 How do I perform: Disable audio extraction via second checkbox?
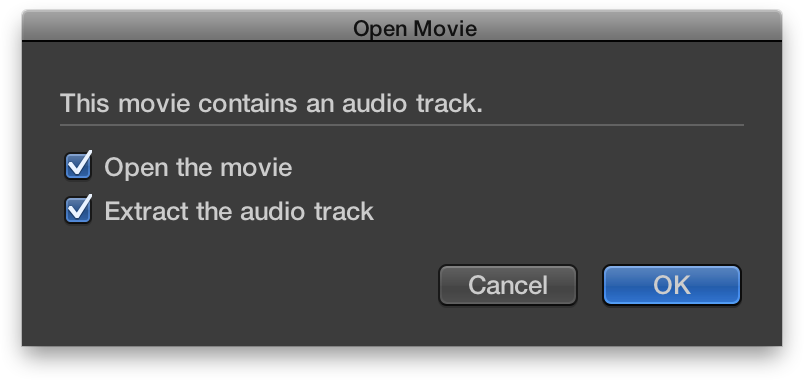(x=78, y=210)
